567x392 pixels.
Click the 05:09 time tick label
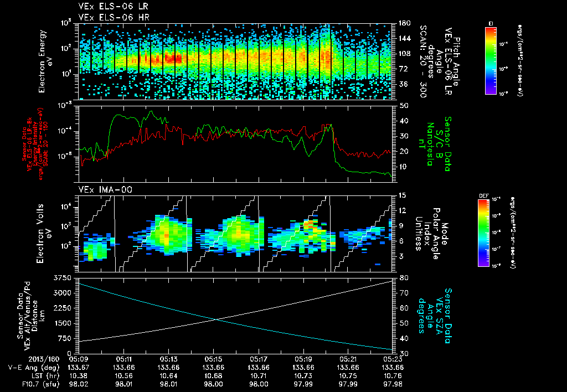[x=79, y=360]
